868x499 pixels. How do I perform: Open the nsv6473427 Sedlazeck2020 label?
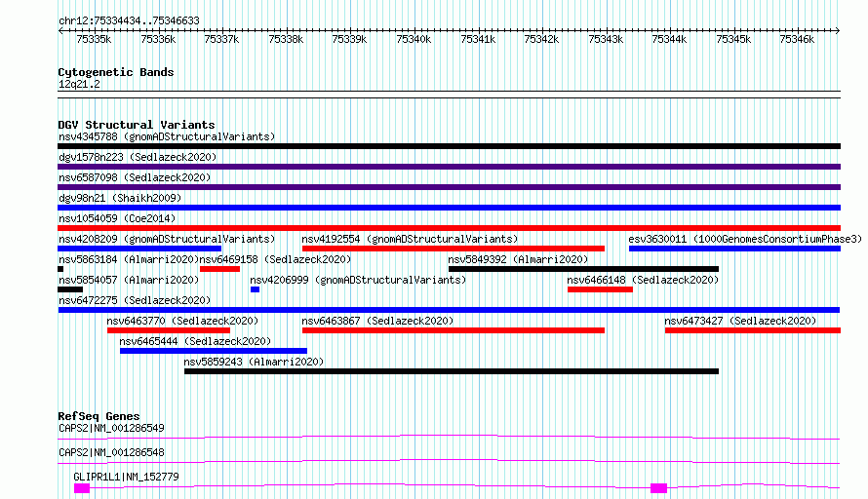(x=740, y=321)
